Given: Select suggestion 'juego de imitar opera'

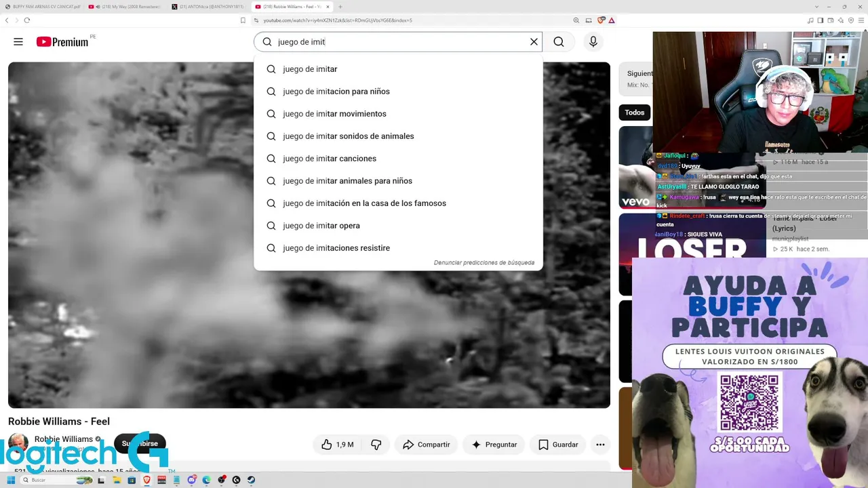Looking at the screenshot, I should click(x=398, y=226).
